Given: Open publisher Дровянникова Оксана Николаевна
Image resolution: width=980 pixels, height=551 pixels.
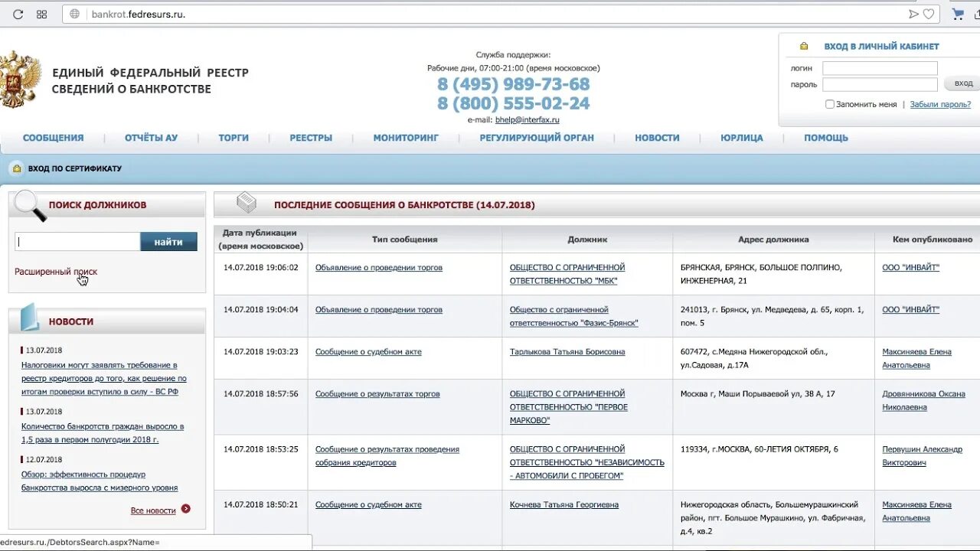Looking at the screenshot, I should (x=924, y=400).
